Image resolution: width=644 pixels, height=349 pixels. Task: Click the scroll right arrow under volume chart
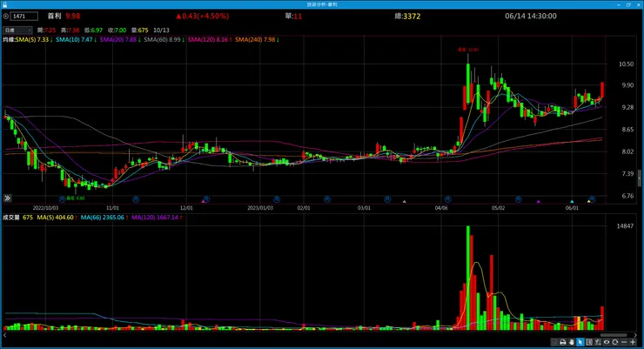[x=636, y=335]
